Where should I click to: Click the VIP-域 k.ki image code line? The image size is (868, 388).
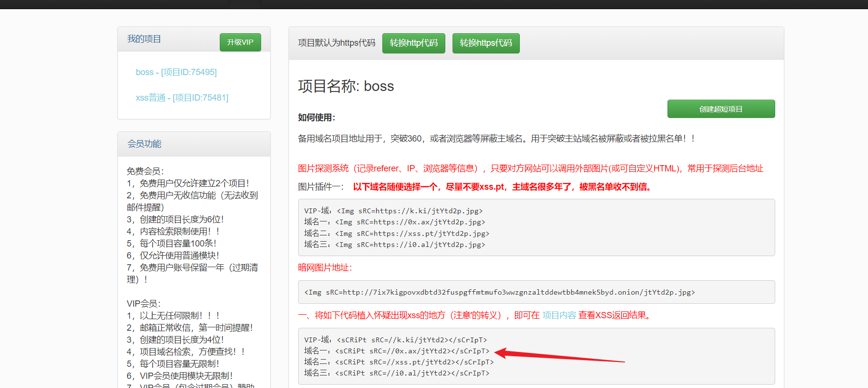tap(393, 211)
